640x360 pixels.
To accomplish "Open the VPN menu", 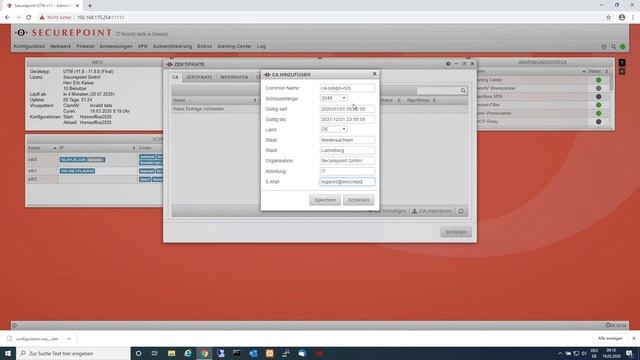I will [142, 47].
